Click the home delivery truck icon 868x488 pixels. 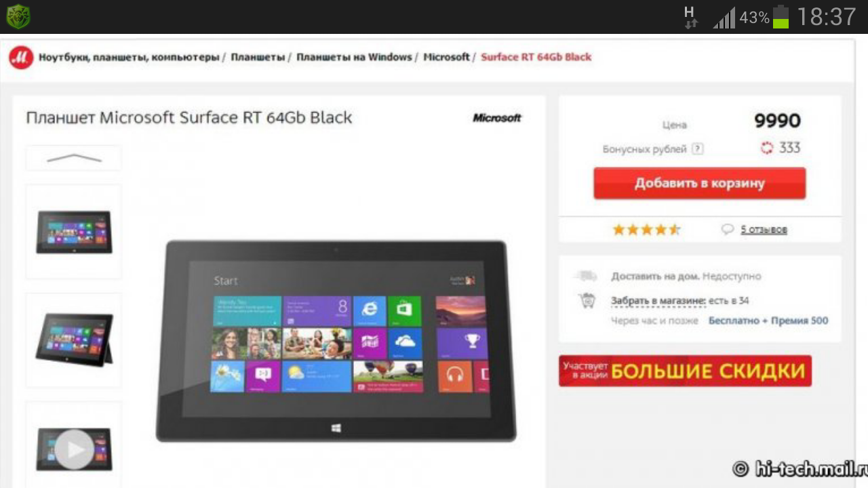coord(585,276)
